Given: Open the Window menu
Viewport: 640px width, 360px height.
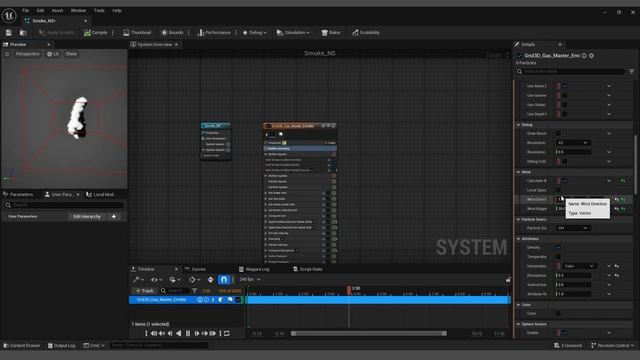Looking at the screenshot, I should point(78,11).
